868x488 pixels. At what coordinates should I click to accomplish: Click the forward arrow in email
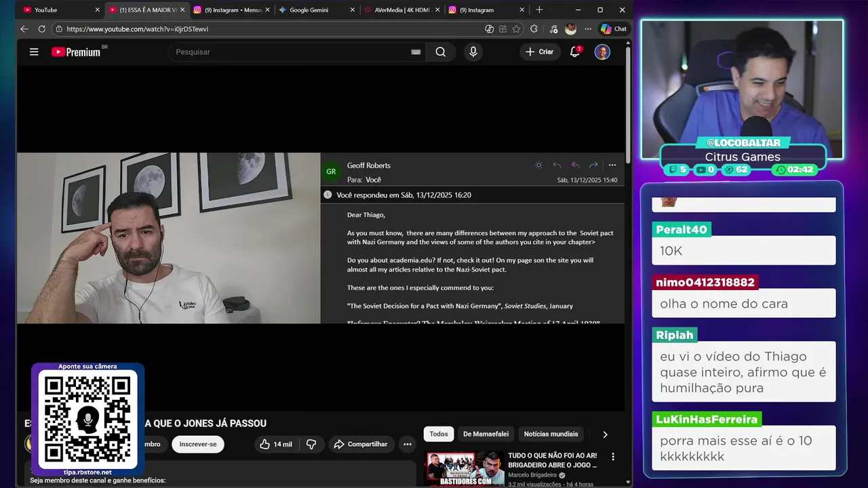point(593,165)
